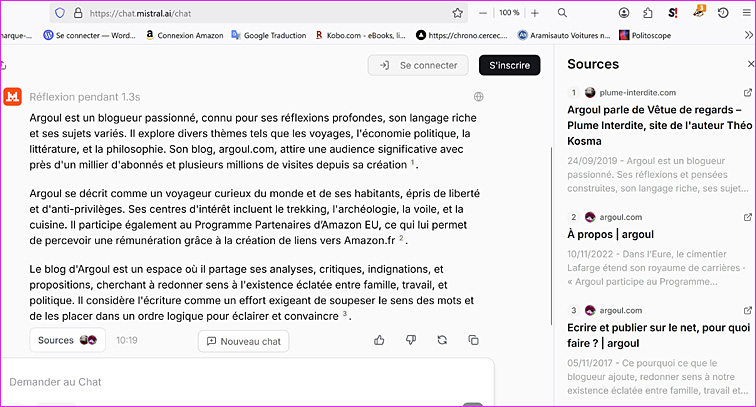The width and height of the screenshot is (756, 407).
Task: Click the thumbs down icon on response
Action: [411, 340]
